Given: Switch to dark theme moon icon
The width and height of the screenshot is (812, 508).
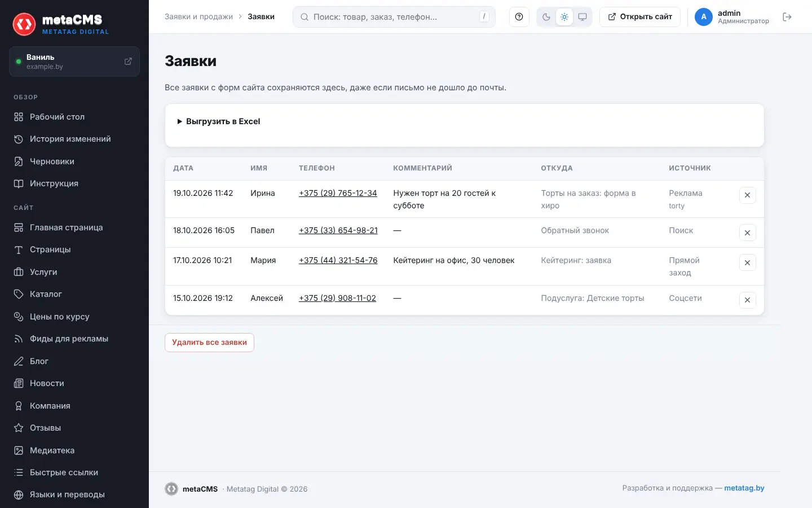Looking at the screenshot, I should (x=546, y=17).
